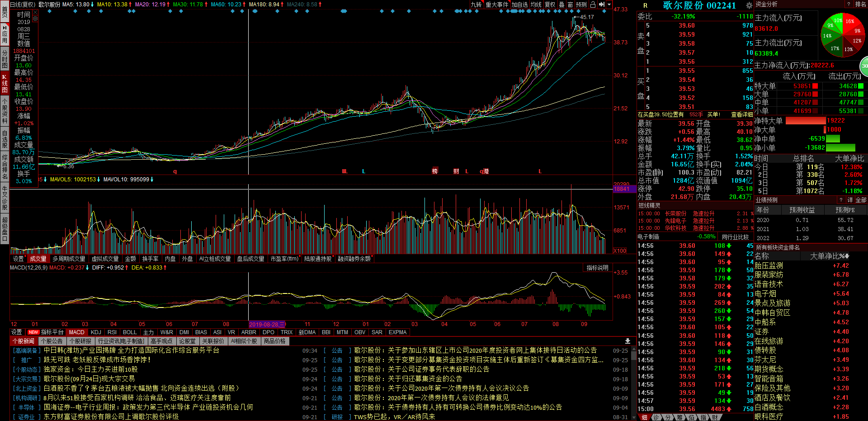The image size is (868, 421).
Task: Open 超级盘口 in left sidebar
Action: [5, 229]
